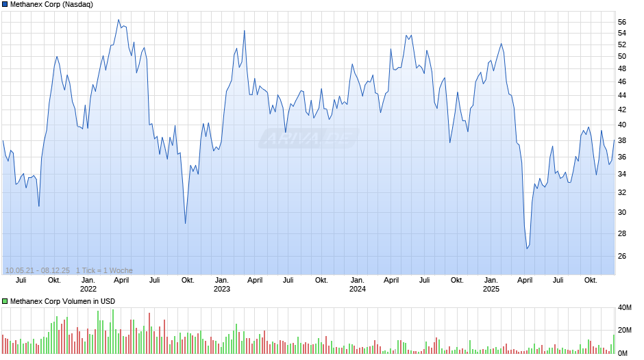
Task: Click the price axis label 28
Action: click(x=622, y=234)
